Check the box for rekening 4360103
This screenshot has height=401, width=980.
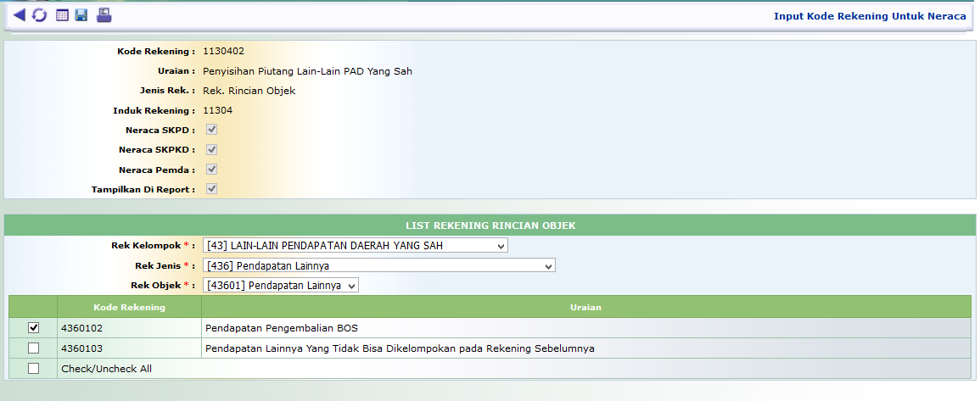[33, 348]
